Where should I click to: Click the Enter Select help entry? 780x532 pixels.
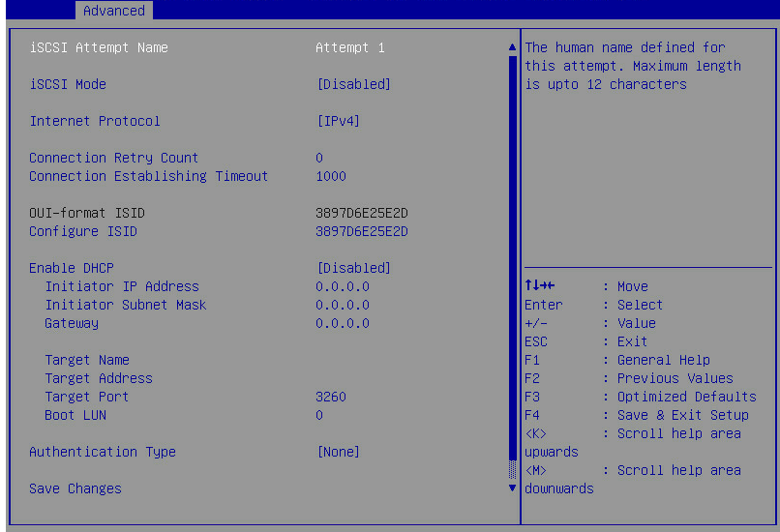594,306
